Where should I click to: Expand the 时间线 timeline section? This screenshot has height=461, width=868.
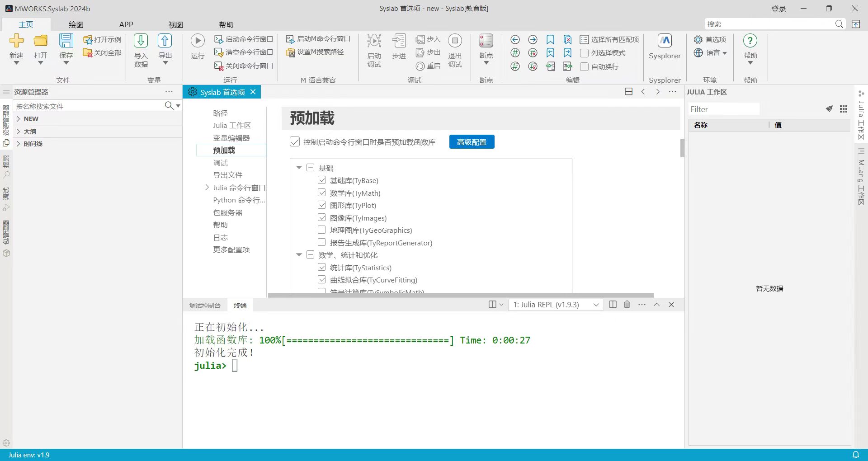[x=19, y=144]
